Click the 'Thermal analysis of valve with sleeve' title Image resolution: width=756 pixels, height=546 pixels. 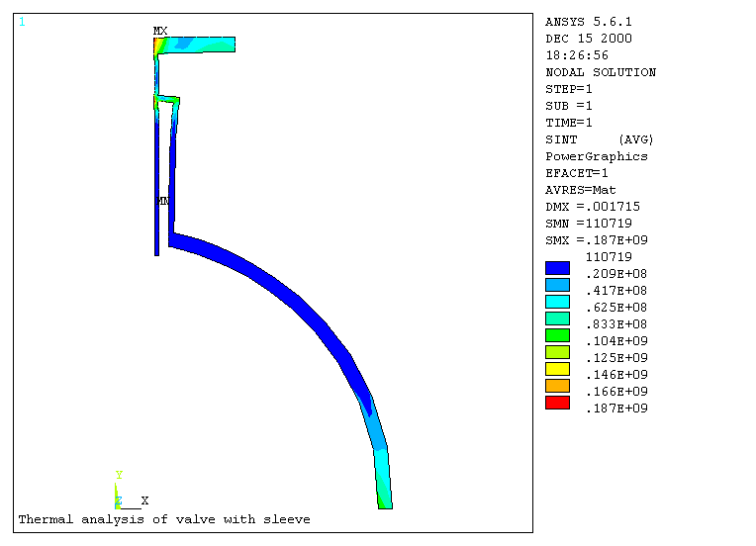(x=164, y=519)
